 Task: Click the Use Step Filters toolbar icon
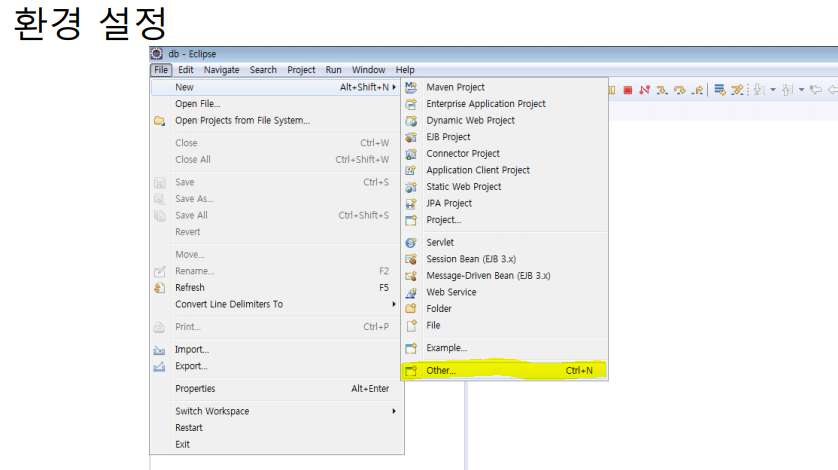pyautogui.click(x=737, y=90)
